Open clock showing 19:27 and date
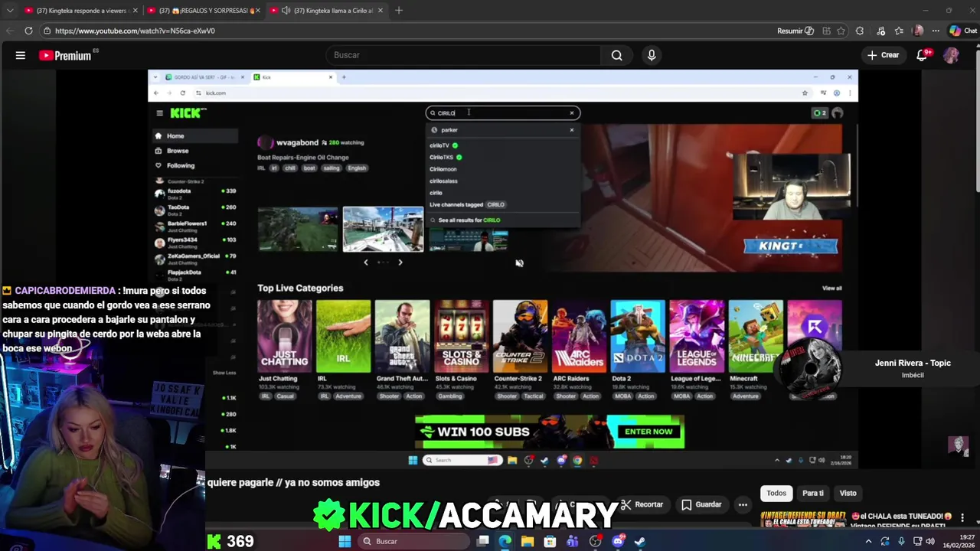The image size is (980, 551). [959, 541]
